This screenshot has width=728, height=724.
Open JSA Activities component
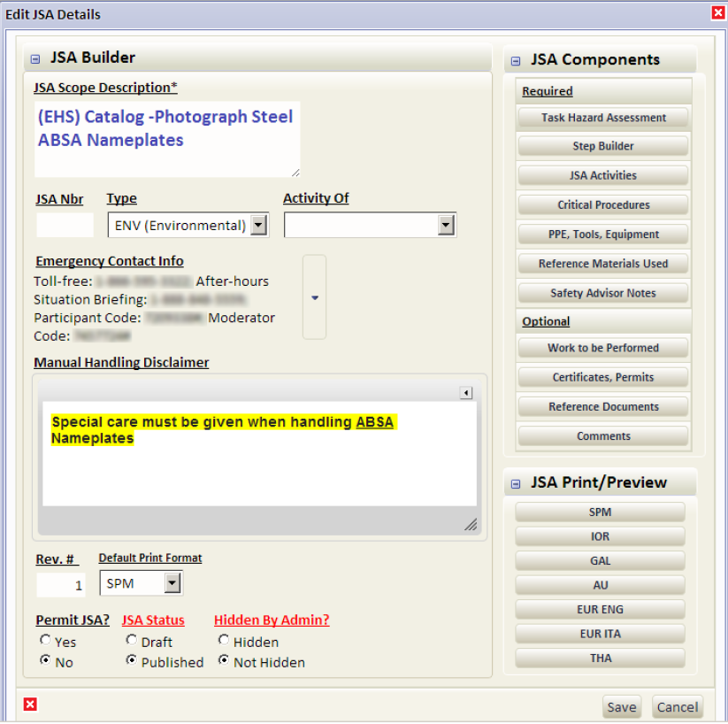[x=603, y=175]
